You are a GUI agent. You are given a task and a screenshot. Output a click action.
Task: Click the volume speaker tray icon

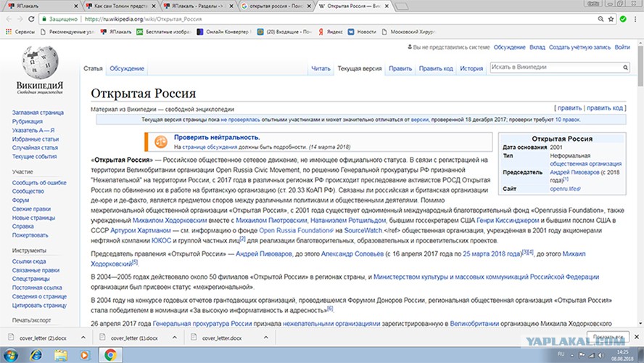(600, 355)
